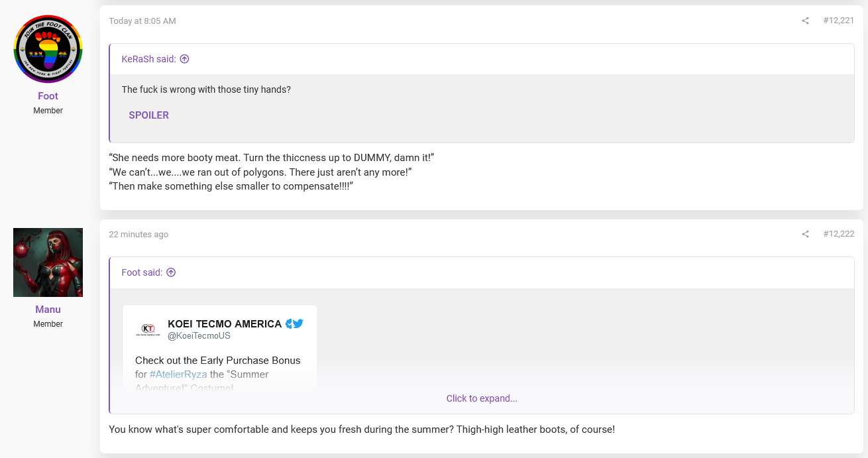Viewport: 868px width, 458px height.
Task: Click the Twitter bird icon in embedded tweet
Action: coord(298,323)
